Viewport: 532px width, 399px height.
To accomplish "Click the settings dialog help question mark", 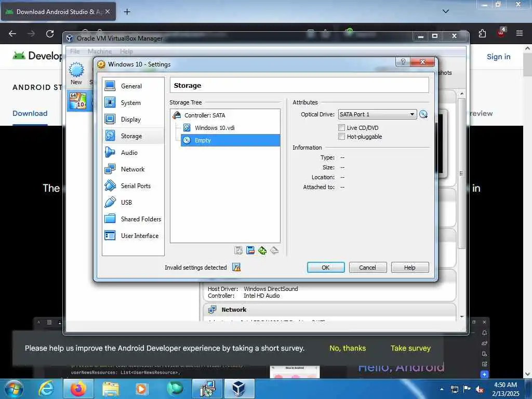I will (x=403, y=62).
